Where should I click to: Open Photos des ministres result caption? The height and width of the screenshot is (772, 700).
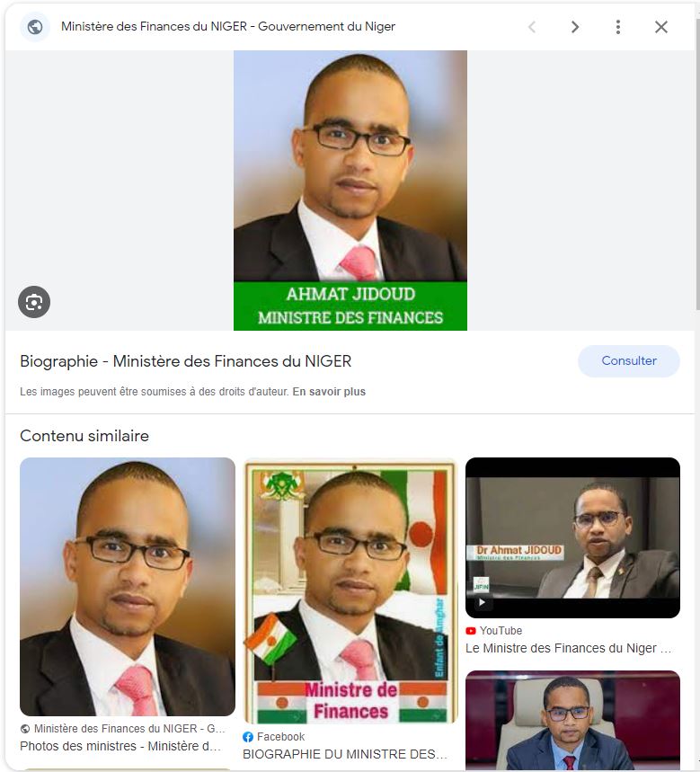120,747
